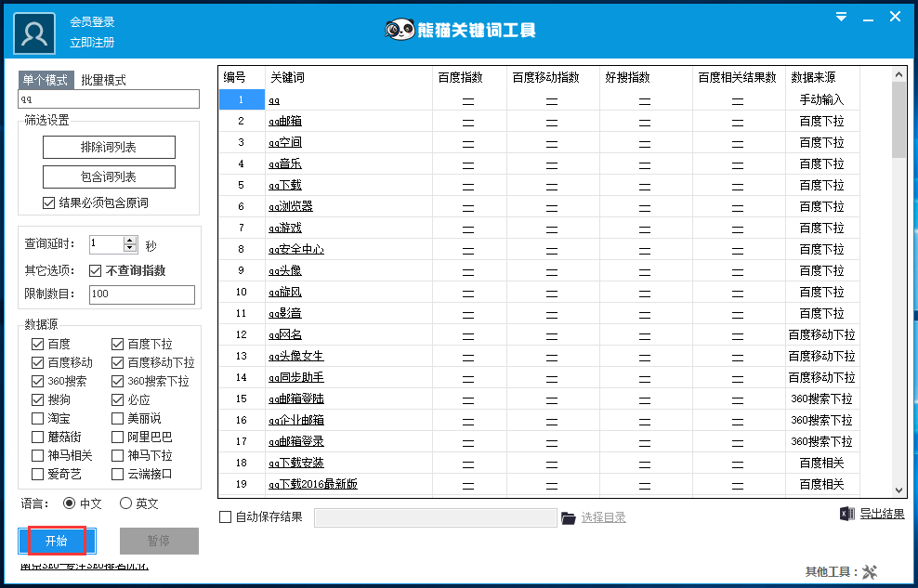Click the keyword input field containing qq
Screen dimensions: 918x588
pyautogui.click(x=109, y=98)
